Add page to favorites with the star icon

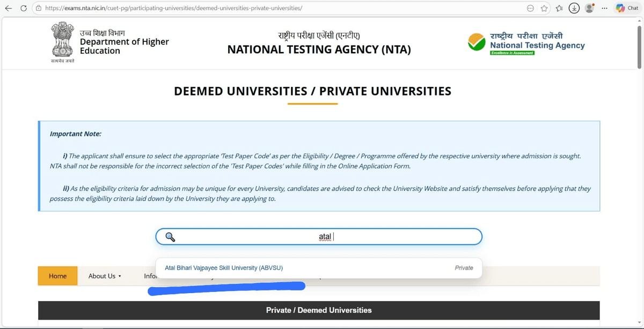point(544,8)
